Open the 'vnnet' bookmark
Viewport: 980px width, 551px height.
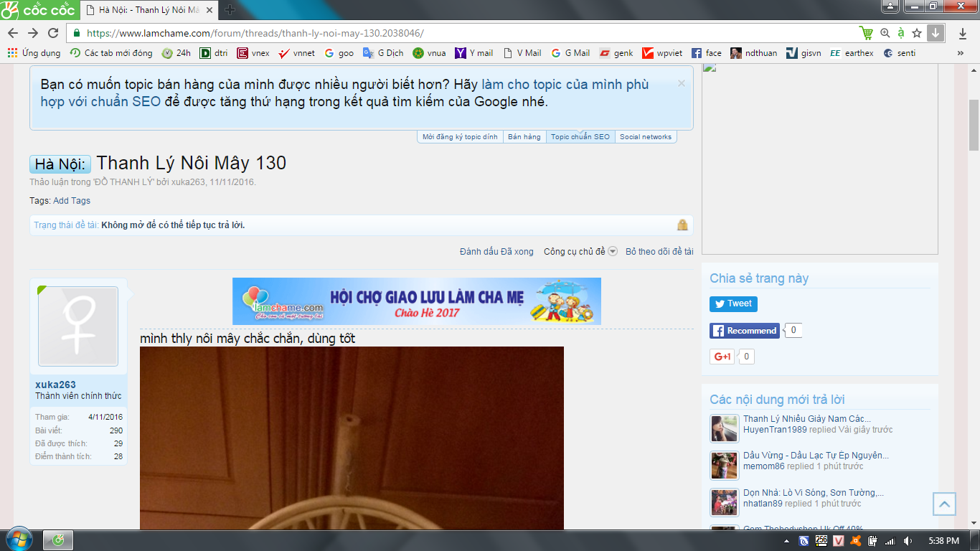(x=297, y=53)
